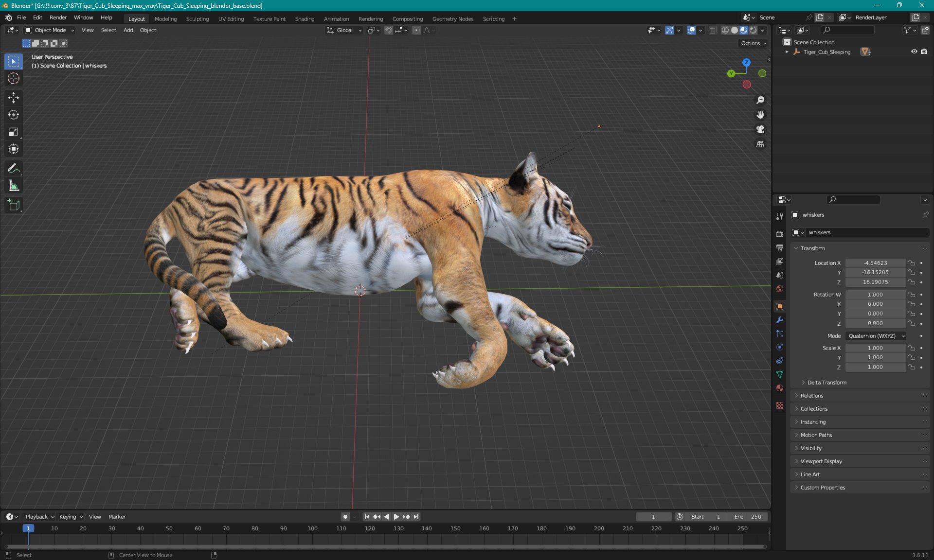The image size is (934, 560).
Task: Click the pan view hand icon
Action: pos(760,115)
